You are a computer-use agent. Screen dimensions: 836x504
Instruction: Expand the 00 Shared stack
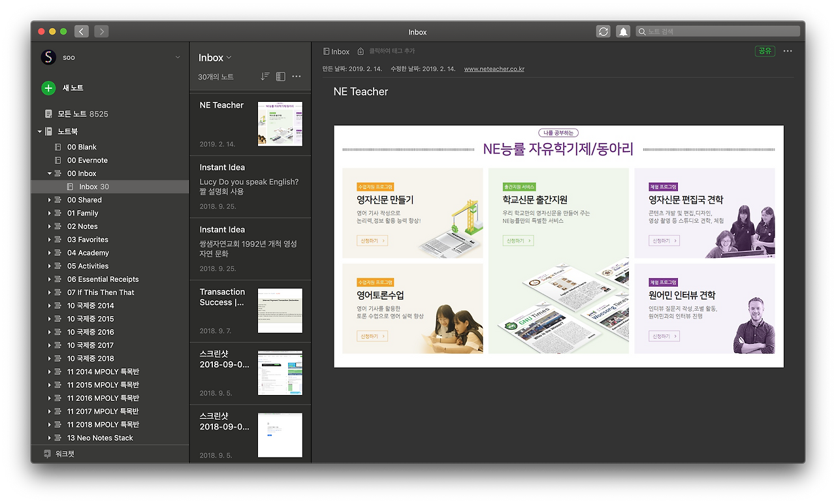coord(50,200)
